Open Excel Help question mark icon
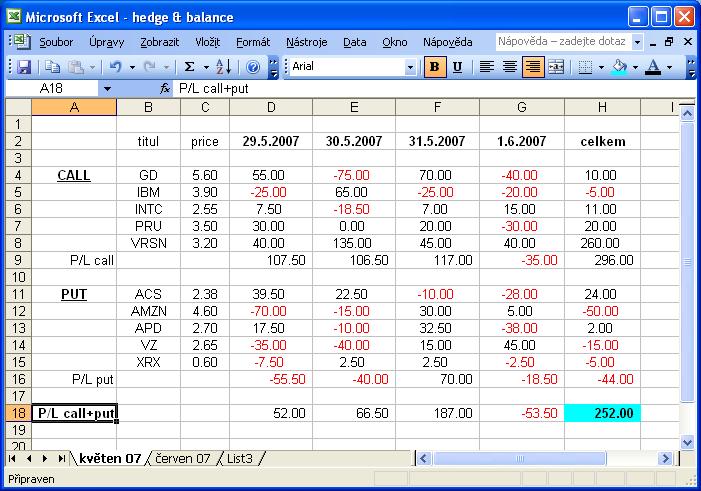The height and width of the screenshot is (491, 701). [253, 67]
